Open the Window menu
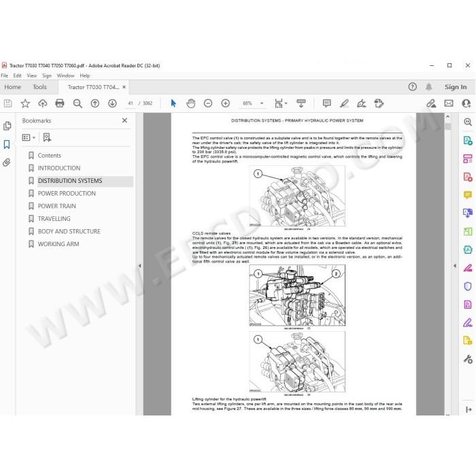The width and height of the screenshot is (476, 476). point(65,75)
